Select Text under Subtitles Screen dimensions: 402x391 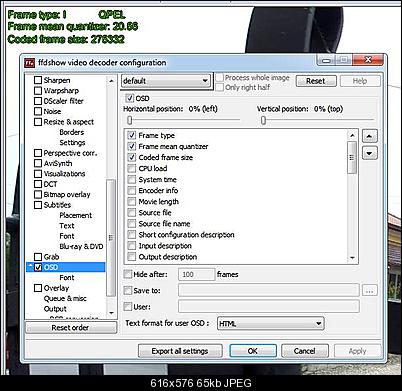[x=67, y=225]
